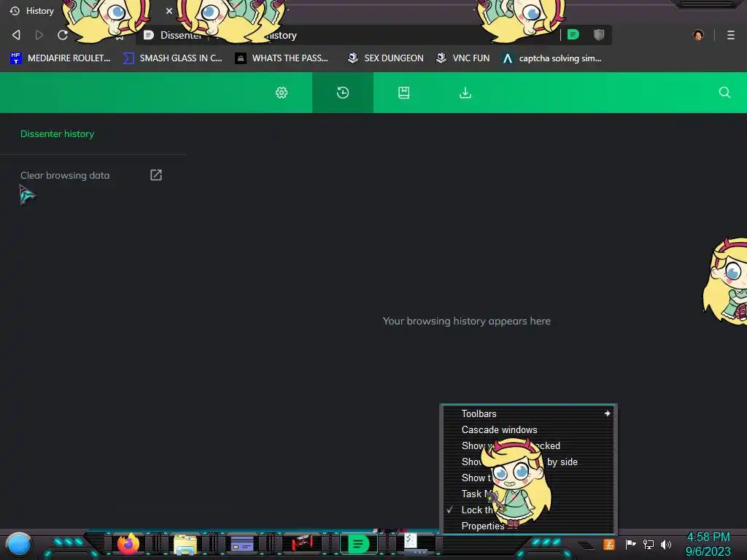747x560 pixels.
Task: Open the red-icon taskbar application
Action: coord(302,542)
